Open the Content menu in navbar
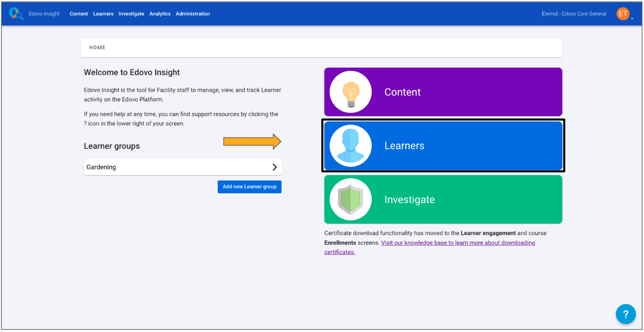 79,14
